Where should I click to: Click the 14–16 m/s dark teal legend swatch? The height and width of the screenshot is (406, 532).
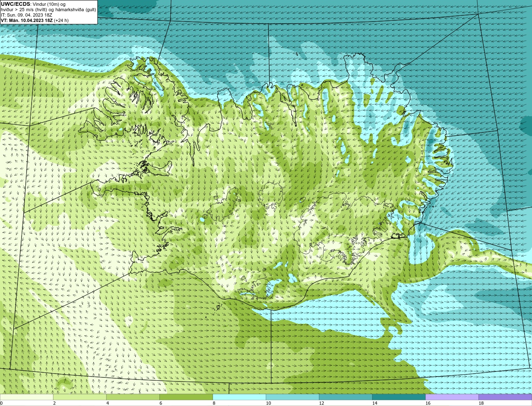[399, 397]
